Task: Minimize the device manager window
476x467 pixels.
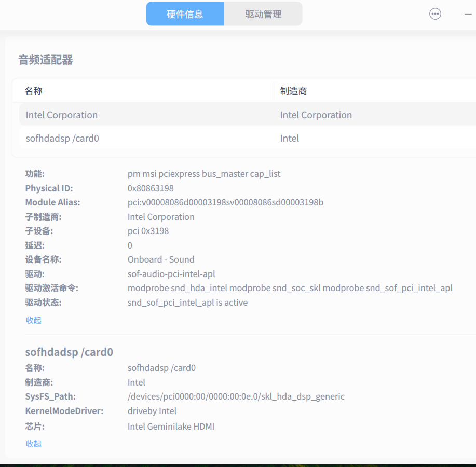Action: click(469, 13)
